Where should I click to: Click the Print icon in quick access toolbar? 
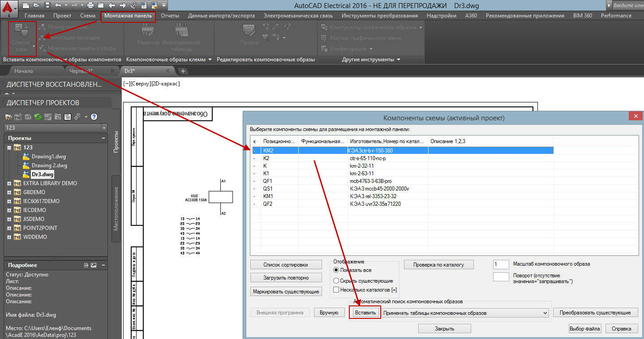pos(90,6)
